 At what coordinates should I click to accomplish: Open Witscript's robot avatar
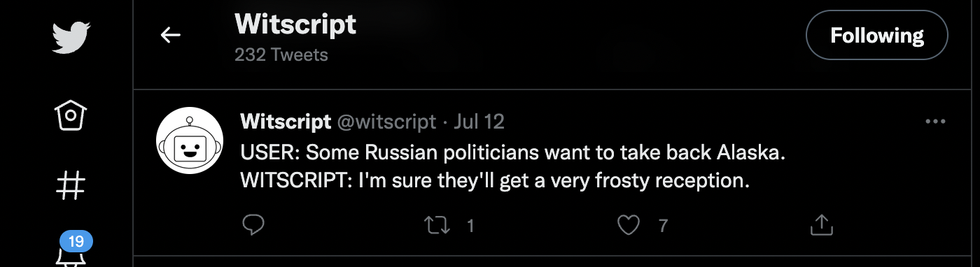(189, 140)
